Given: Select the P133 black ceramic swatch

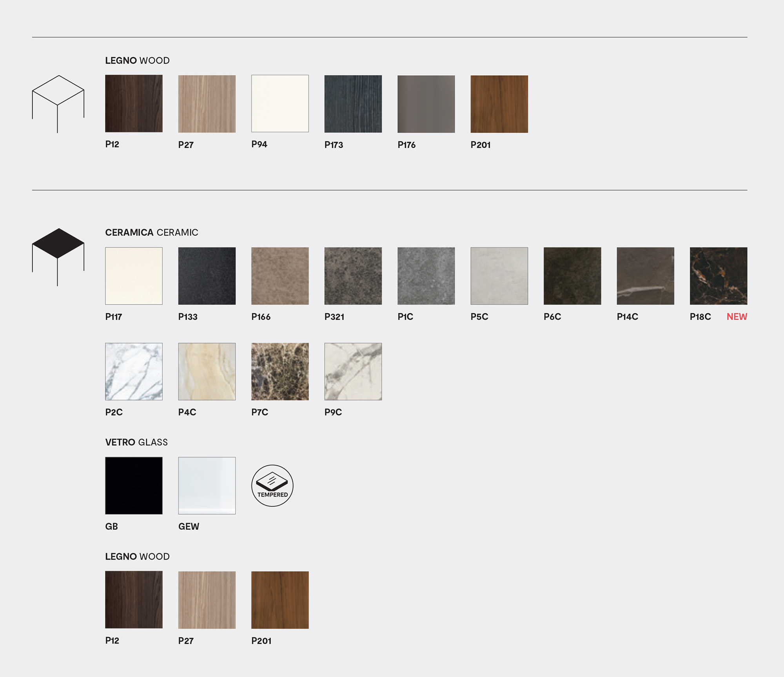Looking at the screenshot, I should pyautogui.click(x=207, y=276).
